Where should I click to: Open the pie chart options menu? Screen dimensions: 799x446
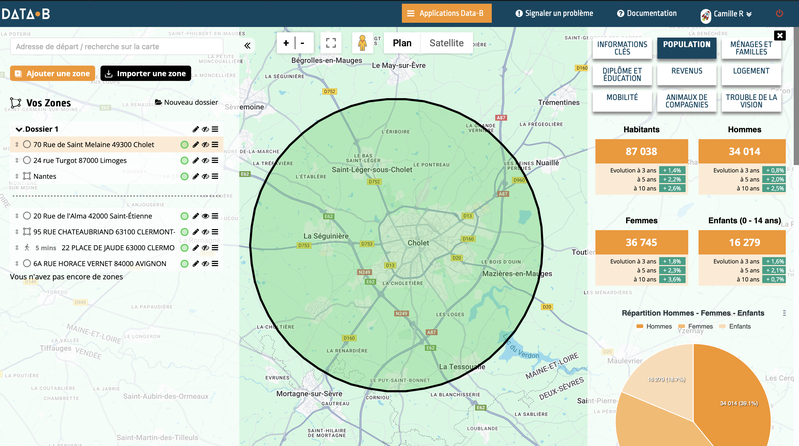click(785, 313)
